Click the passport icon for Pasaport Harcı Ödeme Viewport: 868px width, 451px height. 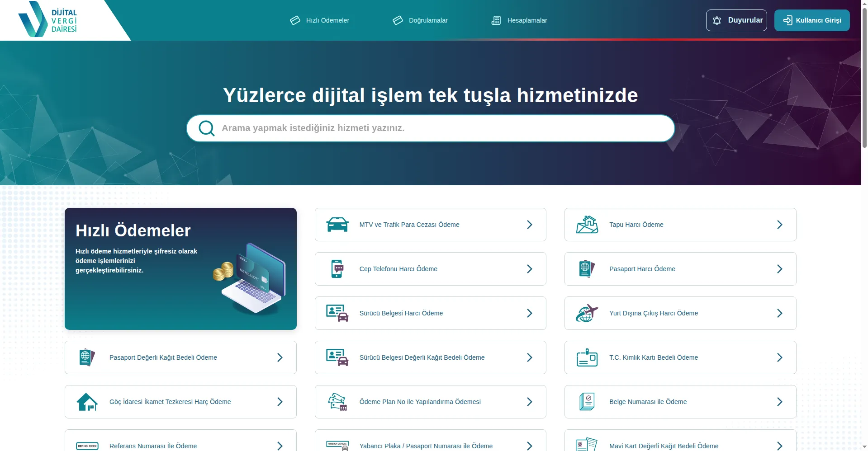click(x=587, y=269)
